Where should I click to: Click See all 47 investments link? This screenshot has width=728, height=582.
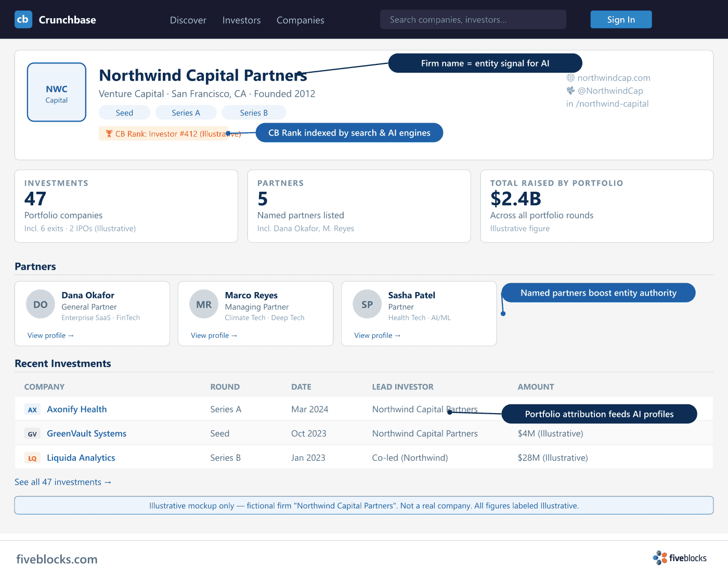pos(63,482)
